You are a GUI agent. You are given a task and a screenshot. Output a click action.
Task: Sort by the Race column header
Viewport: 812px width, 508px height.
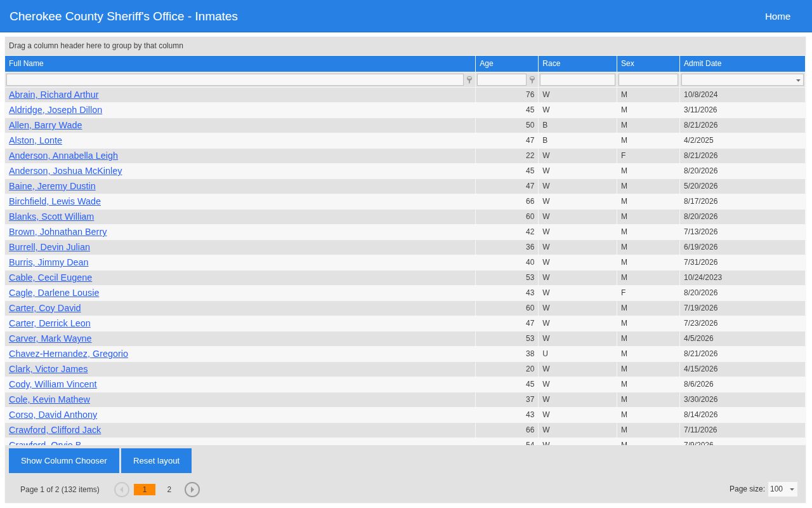tap(577, 63)
